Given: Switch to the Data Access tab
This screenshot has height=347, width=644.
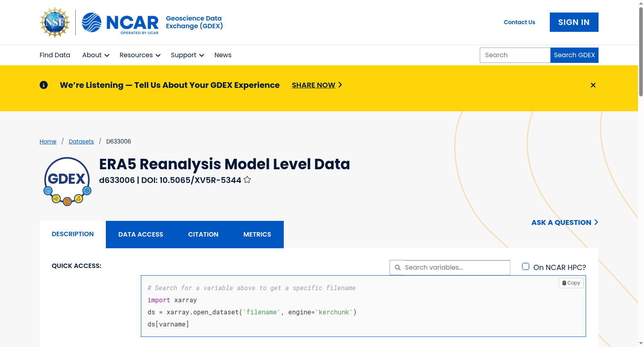Looking at the screenshot, I should (x=141, y=235).
